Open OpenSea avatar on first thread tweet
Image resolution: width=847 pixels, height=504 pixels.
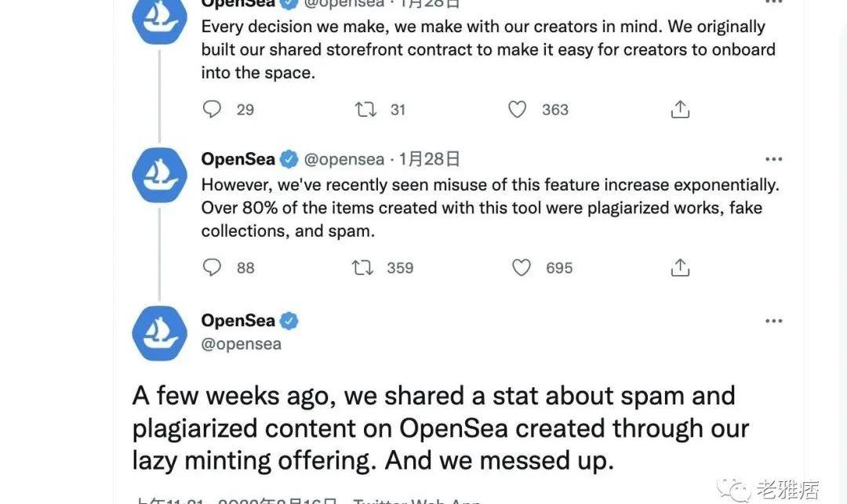pyautogui.click(x=159, y=19)
